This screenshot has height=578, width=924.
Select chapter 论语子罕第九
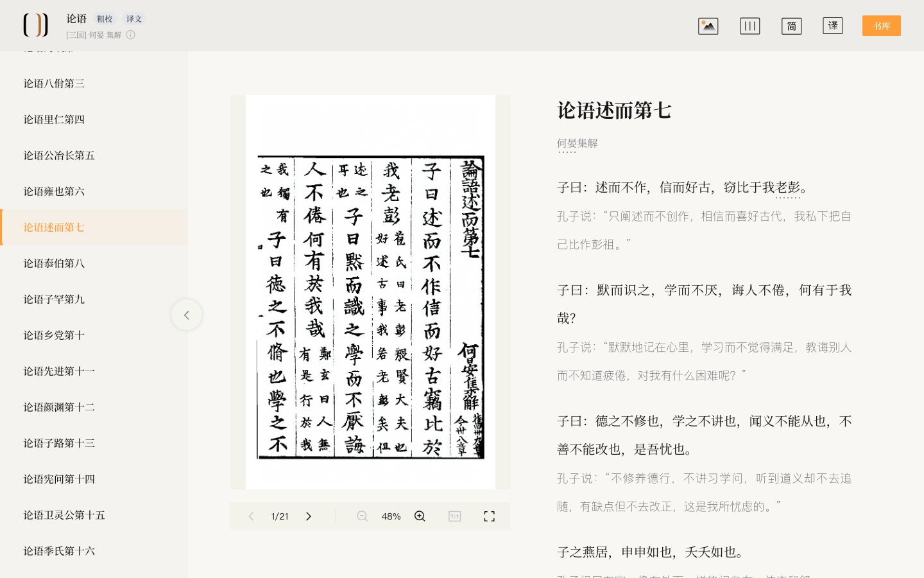tap(94, 299)
